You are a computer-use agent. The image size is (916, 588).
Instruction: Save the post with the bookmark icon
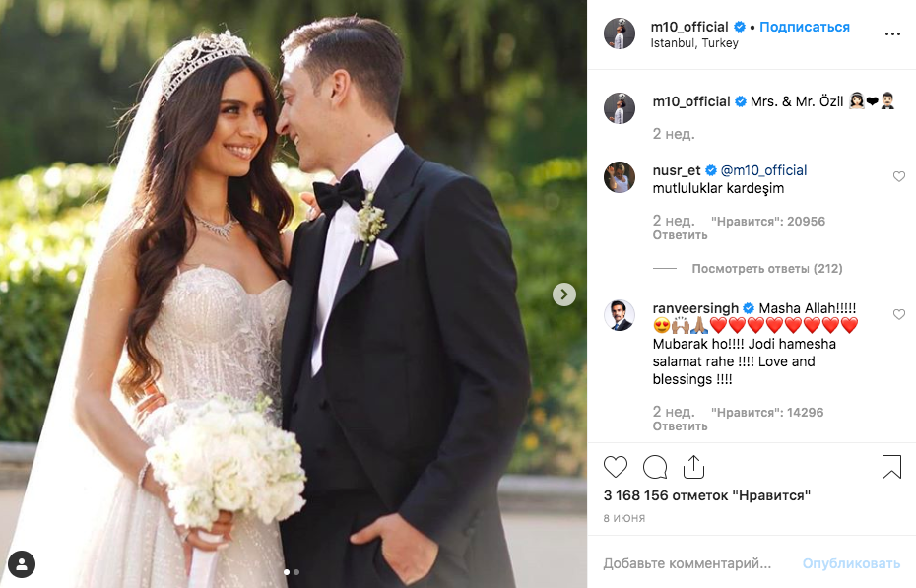tap(891, 467)
